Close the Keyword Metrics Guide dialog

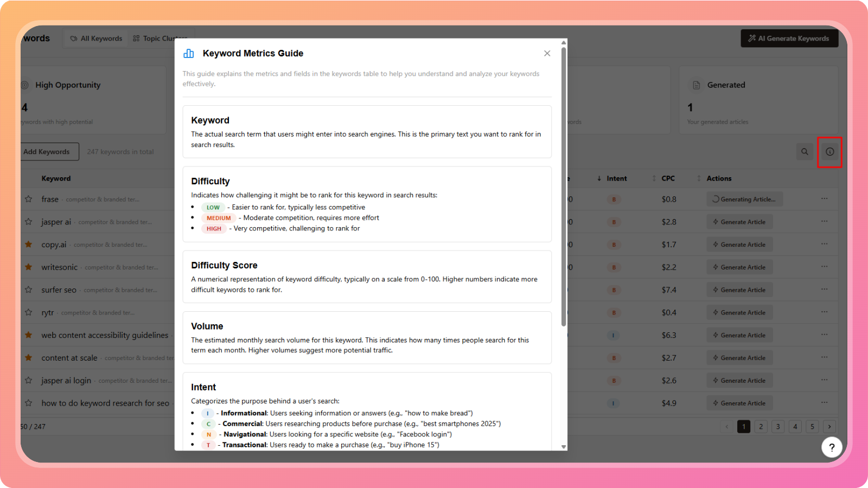pyautogui.click(x=547, y=53)
